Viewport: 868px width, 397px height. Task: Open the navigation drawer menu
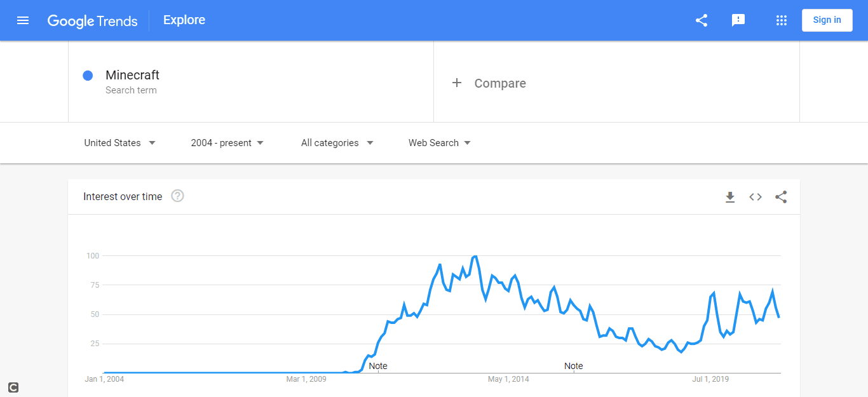(23, 20)
